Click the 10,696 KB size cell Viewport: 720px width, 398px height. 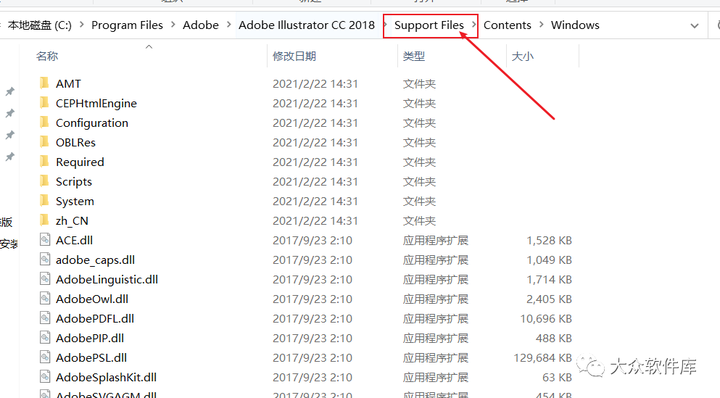point(546,319)
